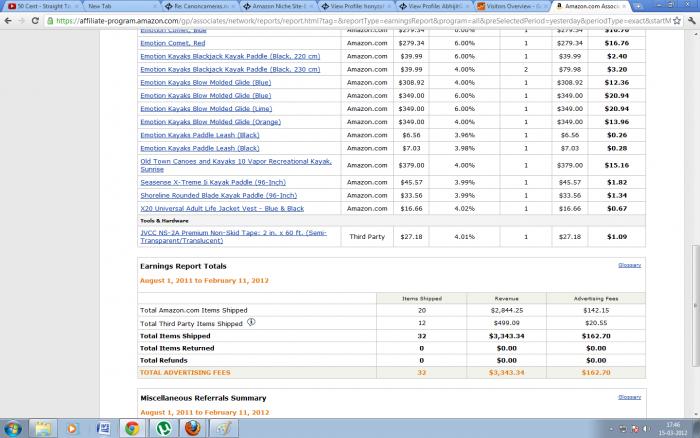Open Blackjack Kayak Paddle (Black, 230 cm) link
Image resolution: width=700 pixels, height=438 pixels.
point(230,69)
